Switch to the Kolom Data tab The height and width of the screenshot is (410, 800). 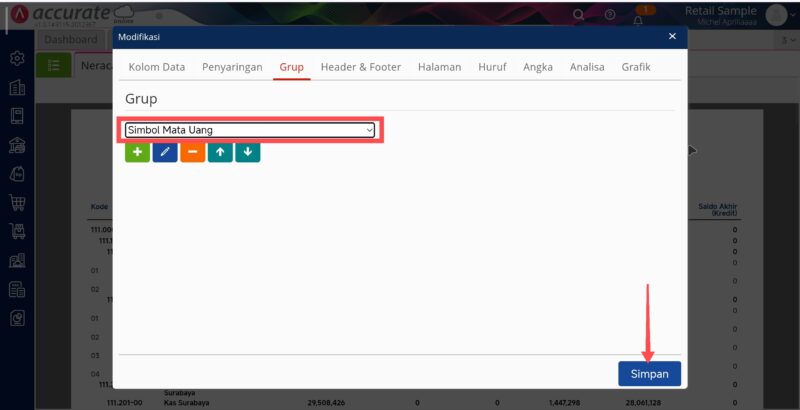click(157, 67)
